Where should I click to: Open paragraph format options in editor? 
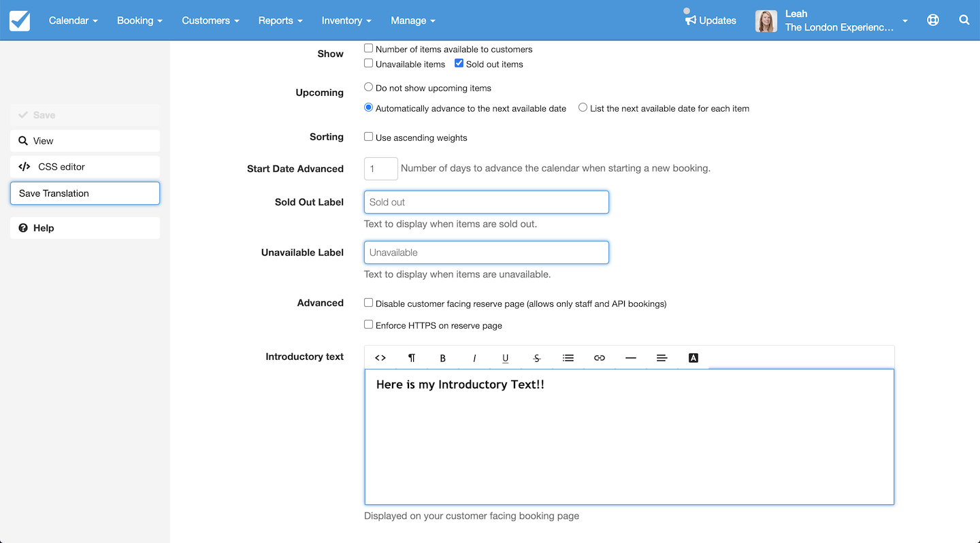point(412,358)
